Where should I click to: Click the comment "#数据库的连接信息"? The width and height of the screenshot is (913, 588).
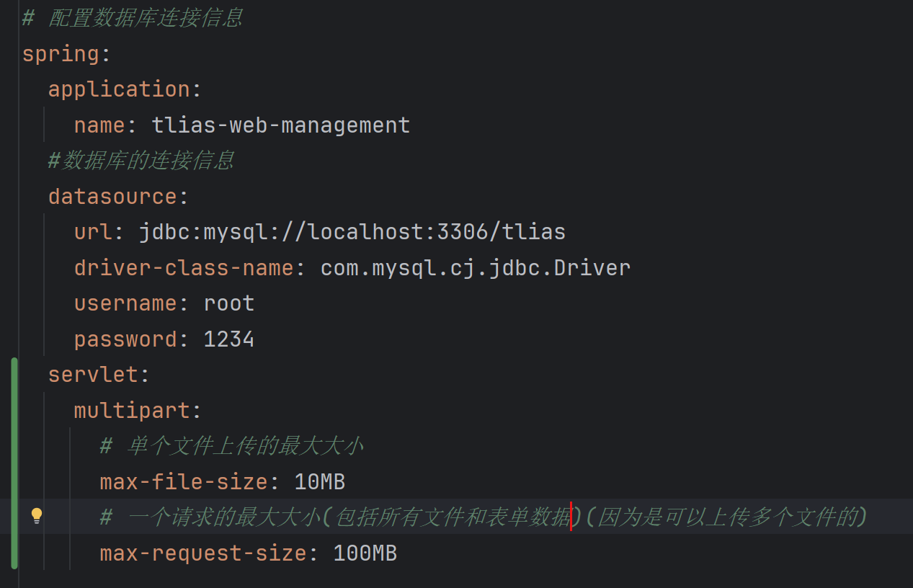(x=141, y=161)
